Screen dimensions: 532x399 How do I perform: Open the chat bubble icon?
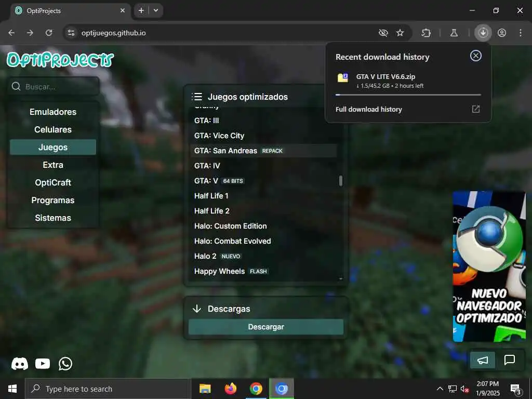509,360
